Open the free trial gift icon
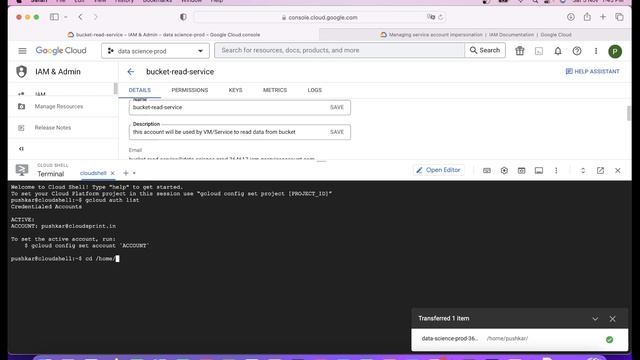Screen dimensions: 640x360 pos(520,51)
